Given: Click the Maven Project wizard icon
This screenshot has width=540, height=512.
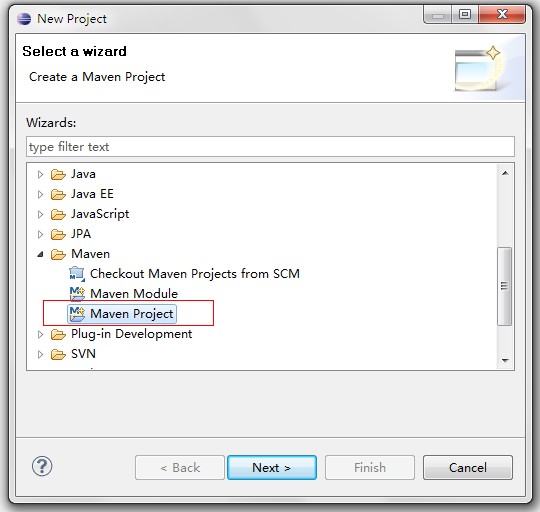Looking at the screenshot, I should click(77, 314).
